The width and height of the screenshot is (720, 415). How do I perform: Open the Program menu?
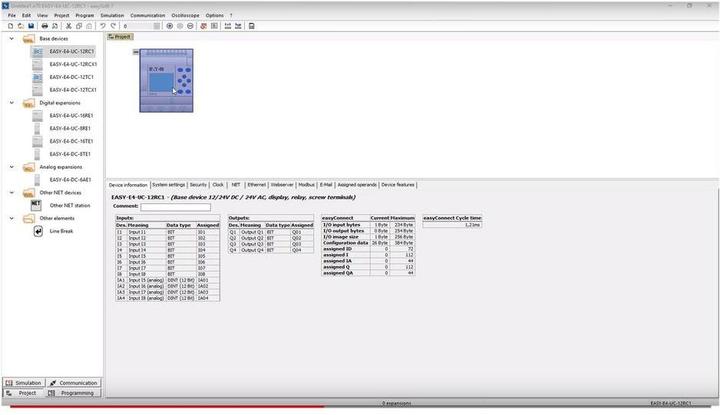pyautogui.click(x=84, y=15)
